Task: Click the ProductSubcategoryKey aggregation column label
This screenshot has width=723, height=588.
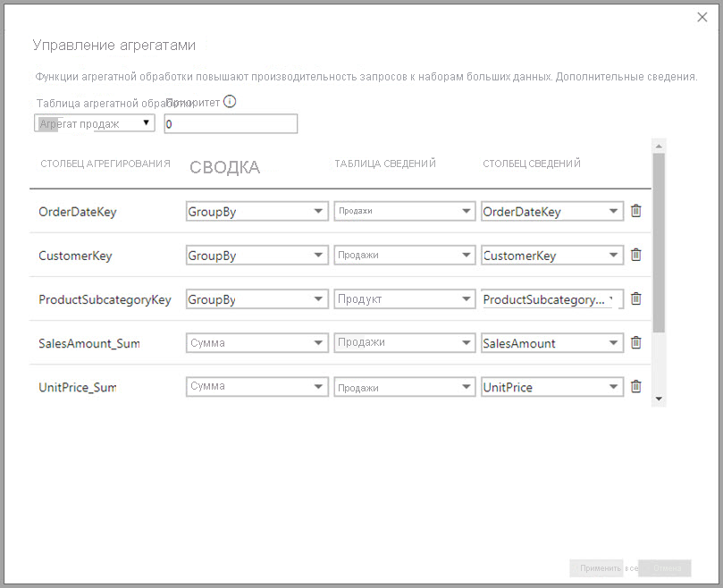Action: [105, 299]
